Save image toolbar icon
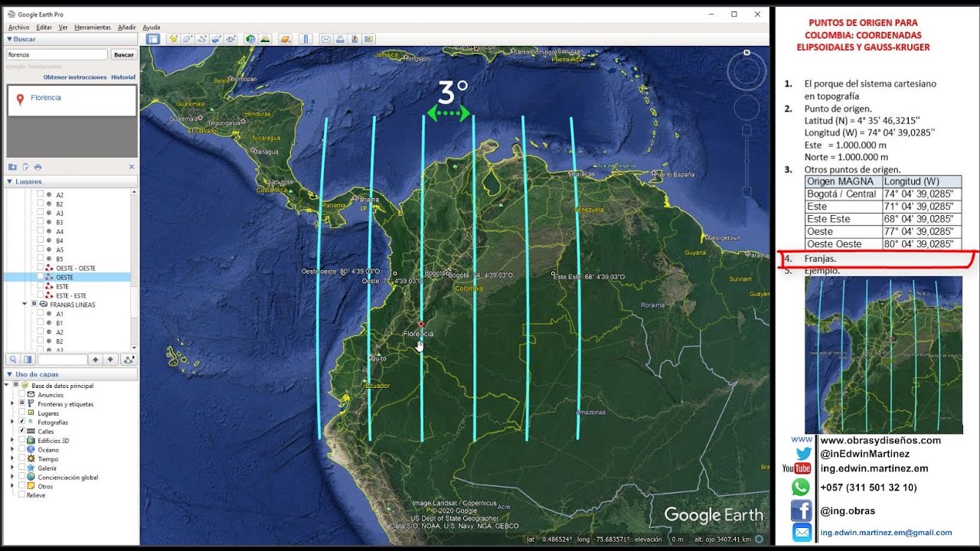 pyautogui.click(x=354, y=39)
